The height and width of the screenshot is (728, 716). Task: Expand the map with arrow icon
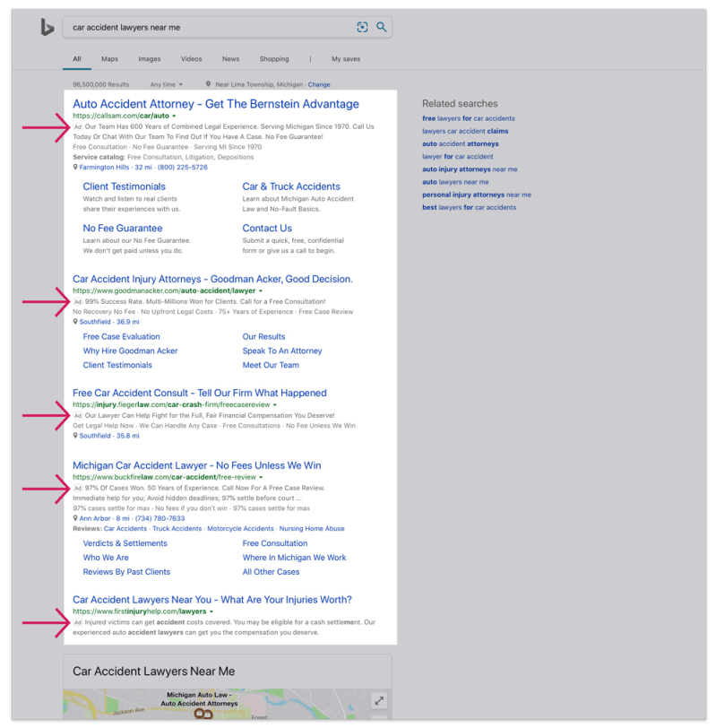[x=379, y=700]
